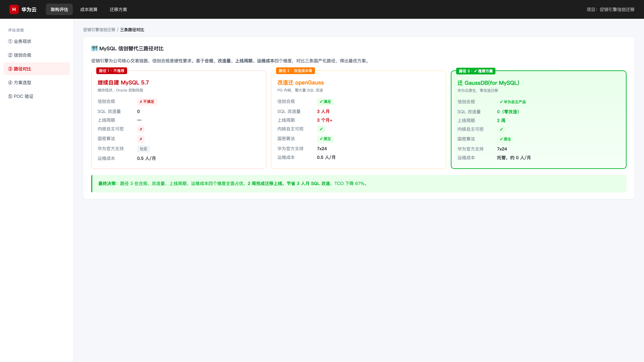Click the red Huawei Cloud H logo

coord(14,9)
